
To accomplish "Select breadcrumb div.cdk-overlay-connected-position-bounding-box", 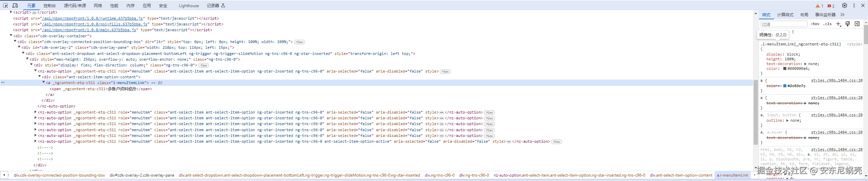I will tap(59, 175).
